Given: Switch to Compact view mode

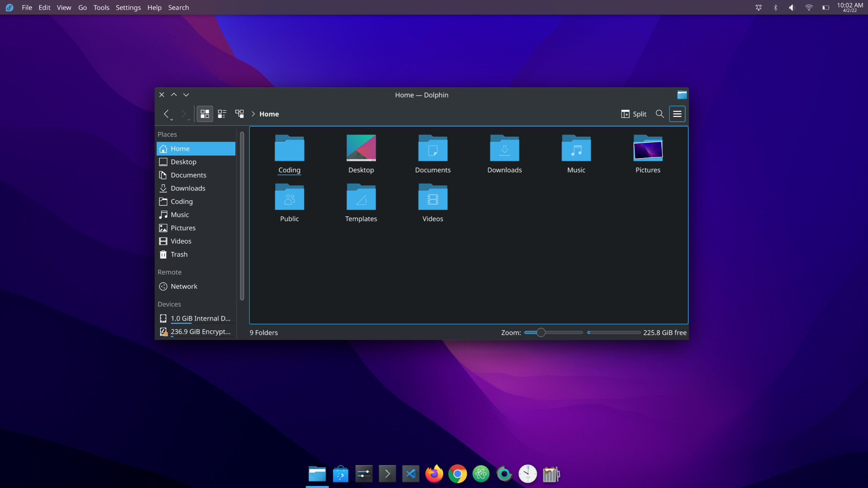Looking at the screenshot, I should [x=222, y=114].
